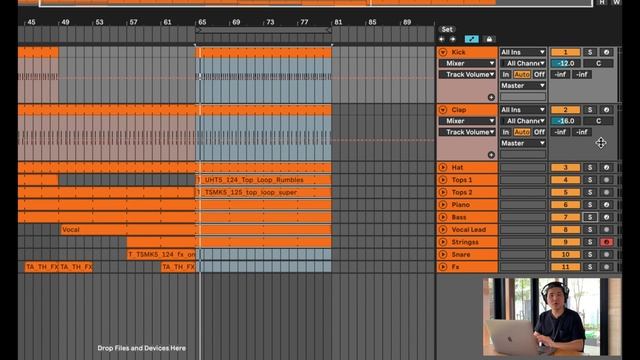
Task: Arm the Tops 2 track
Action: (607, 192)
